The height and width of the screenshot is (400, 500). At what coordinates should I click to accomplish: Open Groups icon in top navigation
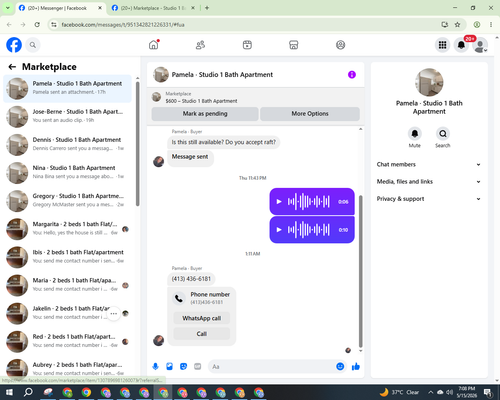coord(340,45)
